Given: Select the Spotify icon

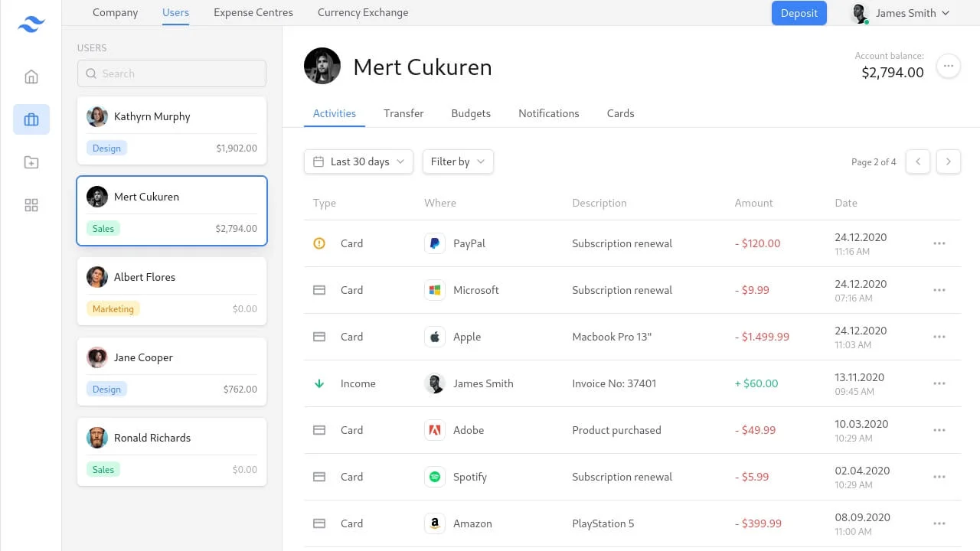Looking at the screenshot, I should click(x=435, y=476).
